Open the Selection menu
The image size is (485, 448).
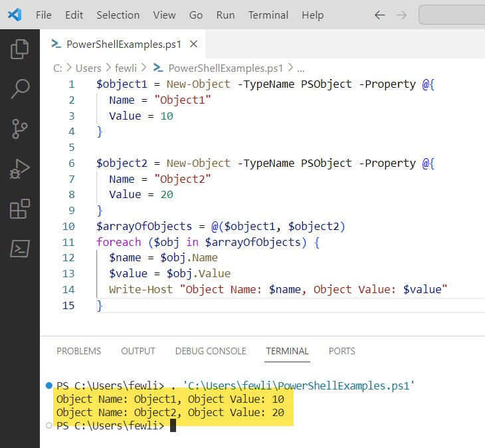coord(118,15)
